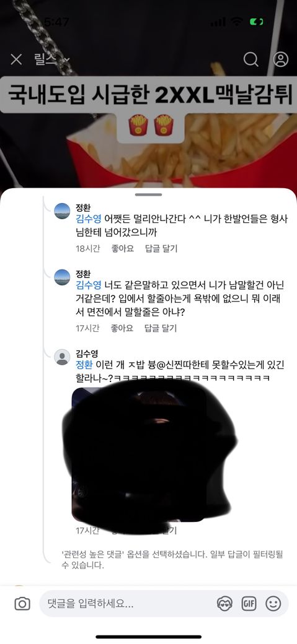Open the attached image in 김수영's comment

click(139, 455)
